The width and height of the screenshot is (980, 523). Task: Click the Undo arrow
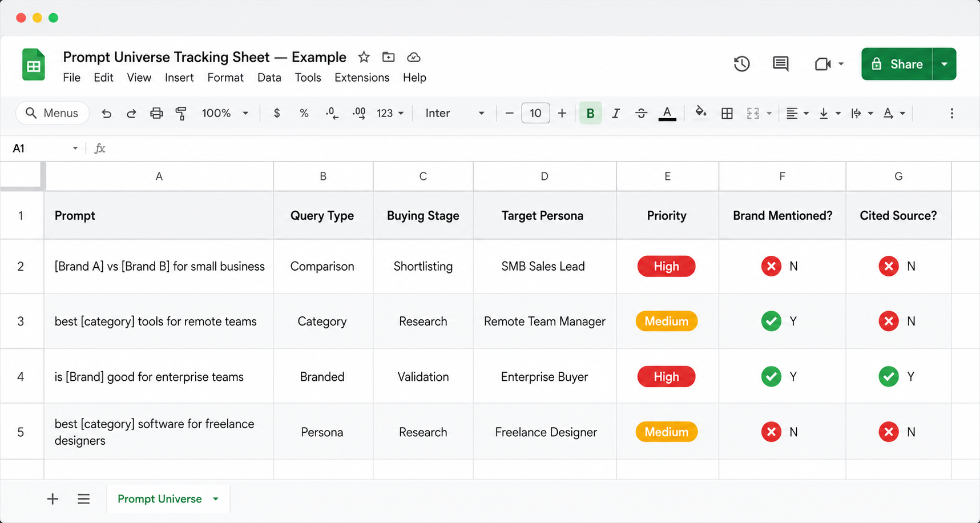pos(106,113)
